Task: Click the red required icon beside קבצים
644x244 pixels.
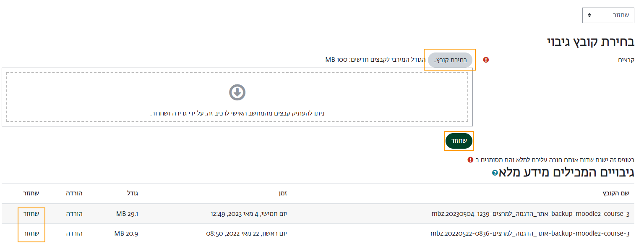Action: click(486, 60)
